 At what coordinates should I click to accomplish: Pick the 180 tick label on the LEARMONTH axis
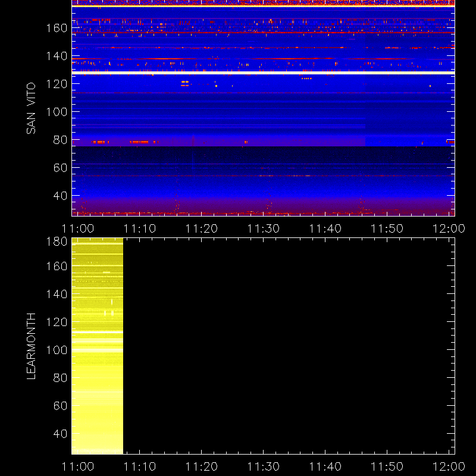point(57,242)
